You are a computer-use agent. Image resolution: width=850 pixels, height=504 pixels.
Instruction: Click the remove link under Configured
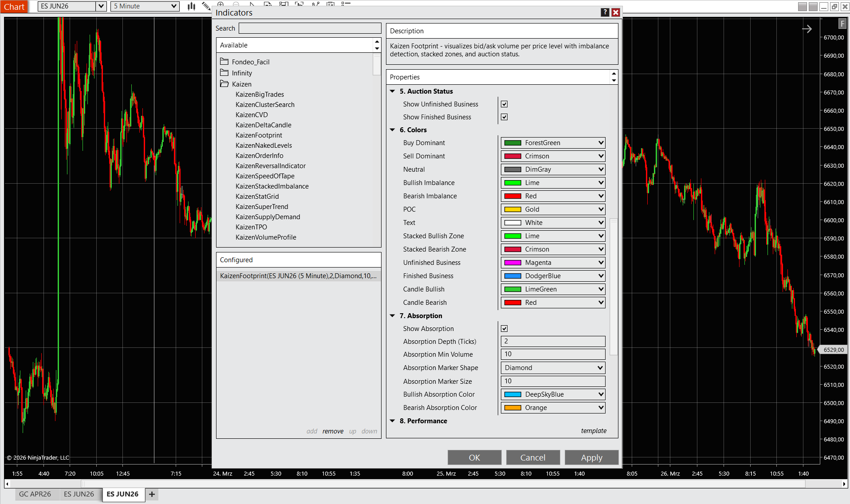(333, 431)
